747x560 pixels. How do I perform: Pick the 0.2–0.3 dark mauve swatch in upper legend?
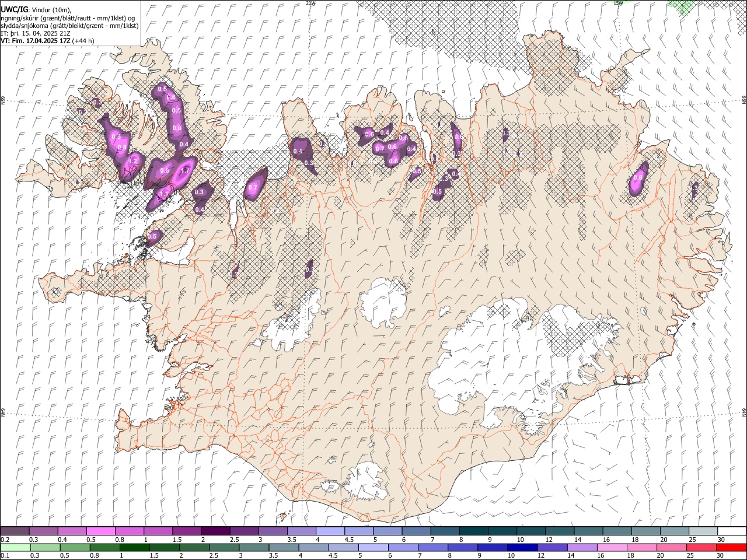pos(15,531)
